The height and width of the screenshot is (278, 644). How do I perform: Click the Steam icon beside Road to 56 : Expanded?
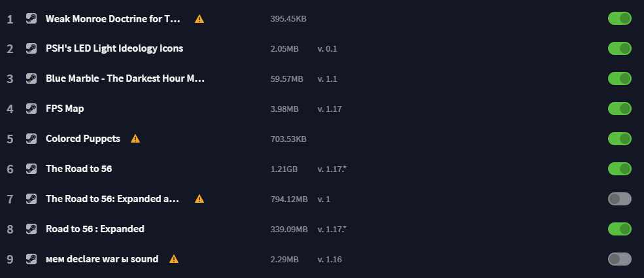(x=31, y=229)
